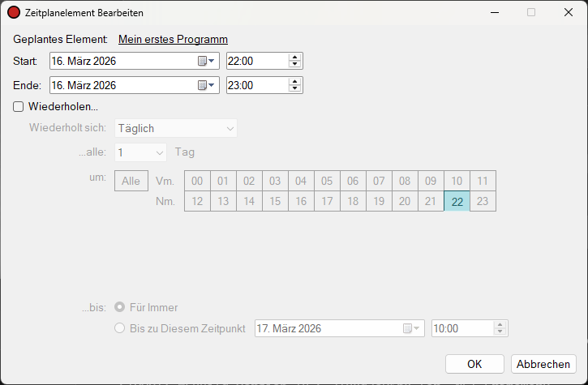Toggle hour 07 in the hour grid
Viewport: 588px width, 385px height.
point(379,181)
